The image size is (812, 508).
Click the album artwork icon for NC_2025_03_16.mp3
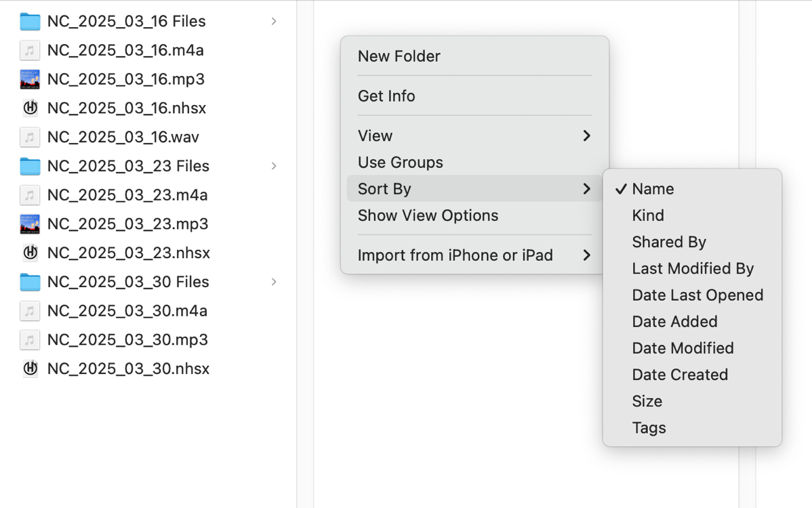point(30,79)
